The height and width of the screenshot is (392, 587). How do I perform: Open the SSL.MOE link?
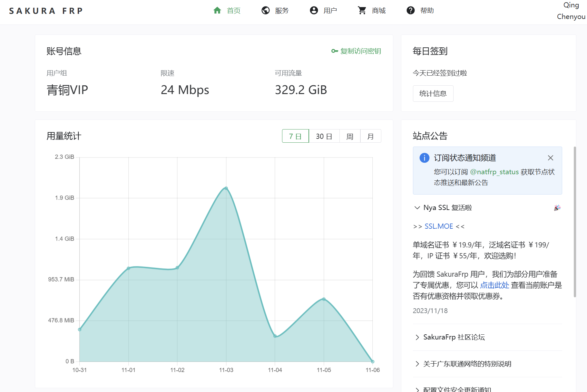tap(439, 226)
